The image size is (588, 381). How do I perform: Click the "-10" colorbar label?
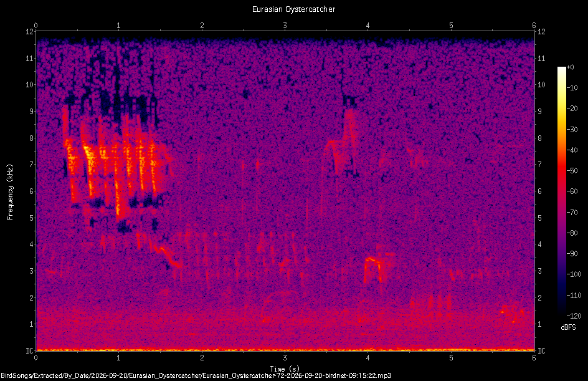tap(572, 88)
